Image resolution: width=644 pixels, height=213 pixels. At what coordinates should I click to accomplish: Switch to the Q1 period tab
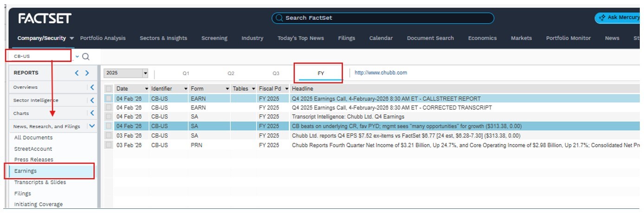(x=186, y=73)
